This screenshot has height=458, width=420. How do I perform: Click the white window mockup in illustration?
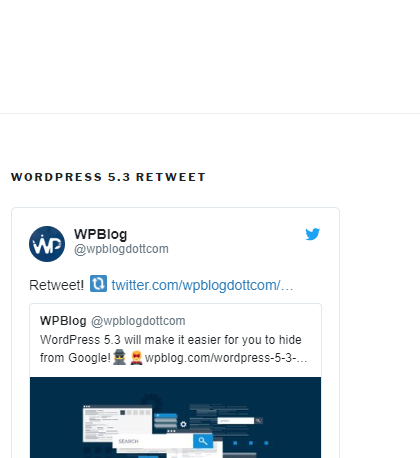point(117,423)
